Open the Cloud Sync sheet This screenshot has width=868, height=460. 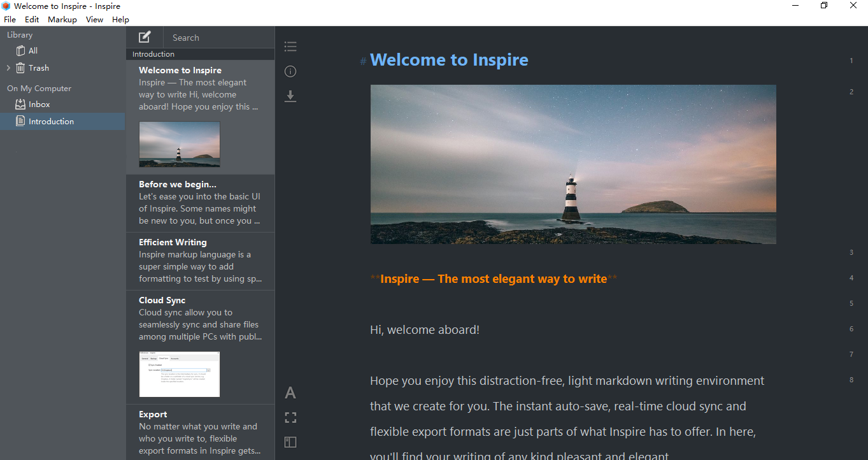(x=200, y=347)
